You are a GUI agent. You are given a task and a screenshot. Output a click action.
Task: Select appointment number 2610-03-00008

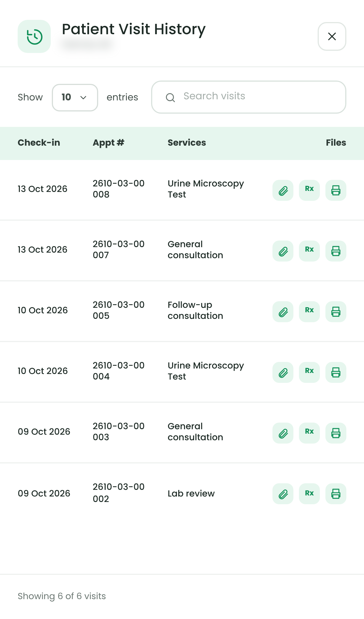[119, 189]
